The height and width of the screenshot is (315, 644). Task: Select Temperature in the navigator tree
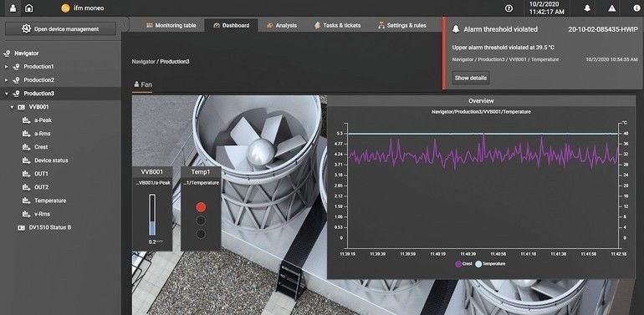pyautogui.click(x=50, y=201)
